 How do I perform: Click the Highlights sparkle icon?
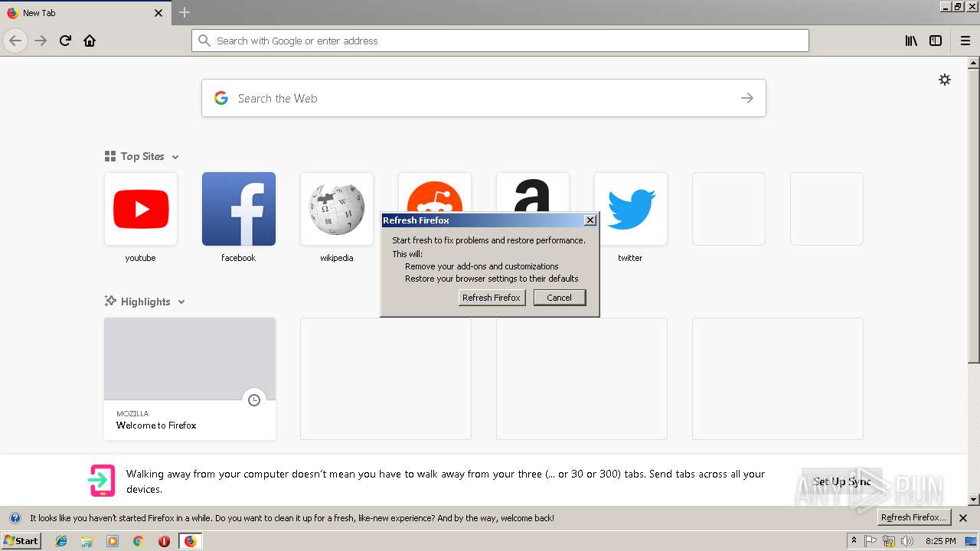(x=110, y=302)
